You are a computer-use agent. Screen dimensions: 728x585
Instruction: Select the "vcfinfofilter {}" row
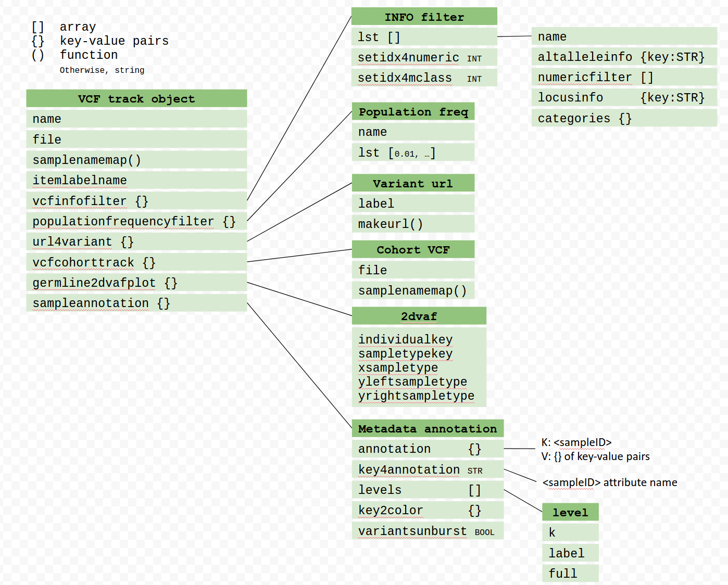point(136,201)
